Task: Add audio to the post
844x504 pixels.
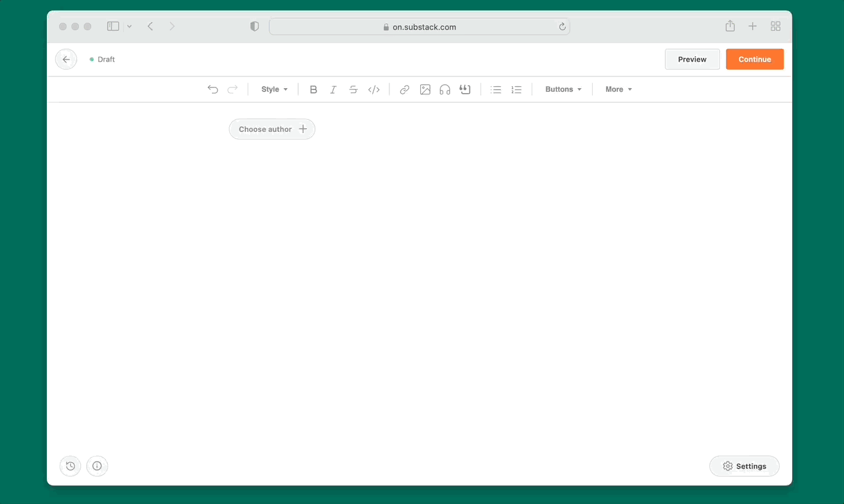Action: [445, 89]
